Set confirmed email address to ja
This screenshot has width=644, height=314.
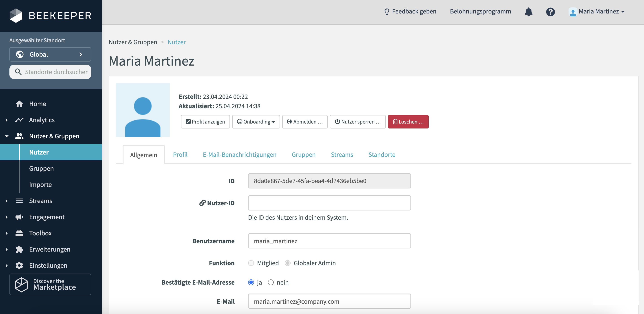tap(251, 282)
